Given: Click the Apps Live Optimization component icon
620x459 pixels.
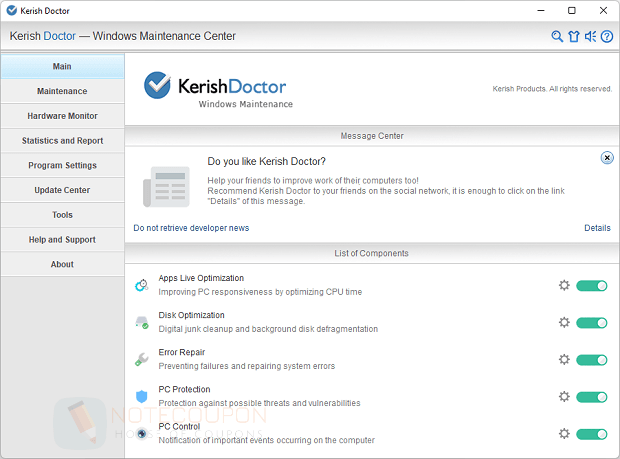Looking at the screenshot, I should (x=142, y=285).
